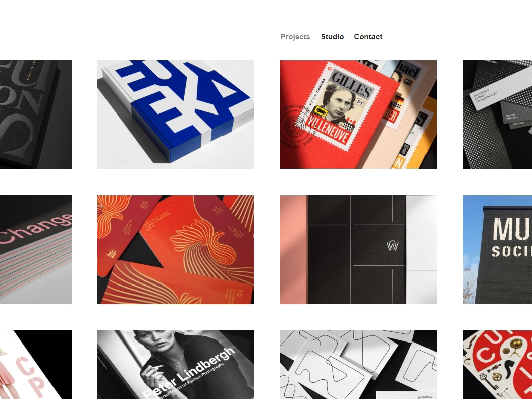Open the Contact page link
This screenshot has width=532, height=399.
368,37
